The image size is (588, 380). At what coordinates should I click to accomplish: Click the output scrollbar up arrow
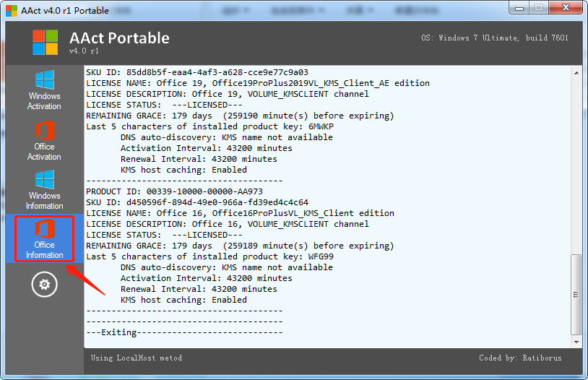[x=576, y=73]
